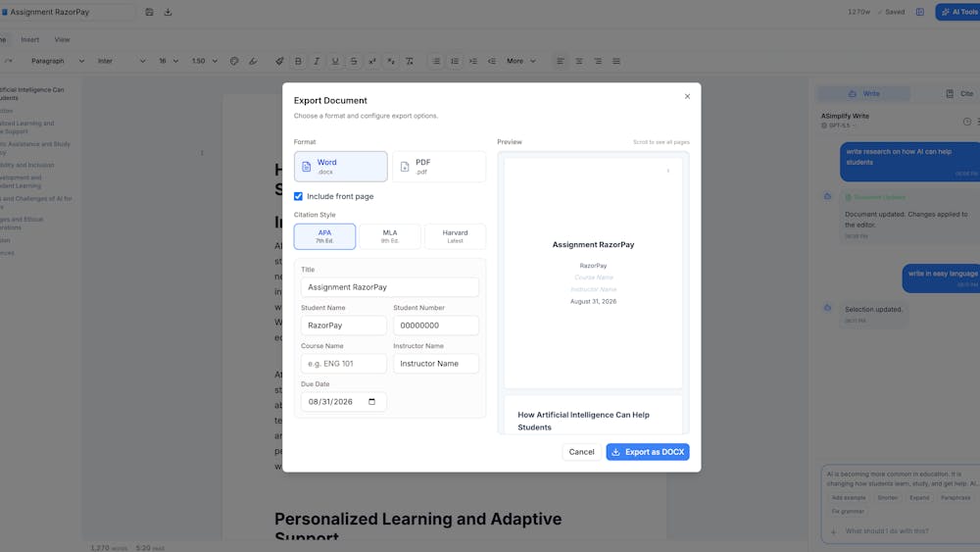The height and width of the screenshot is (552, 980).
Task: Toggle italic formatting in the toolbar
Action: pyautogui.click(x=317, y=61)
